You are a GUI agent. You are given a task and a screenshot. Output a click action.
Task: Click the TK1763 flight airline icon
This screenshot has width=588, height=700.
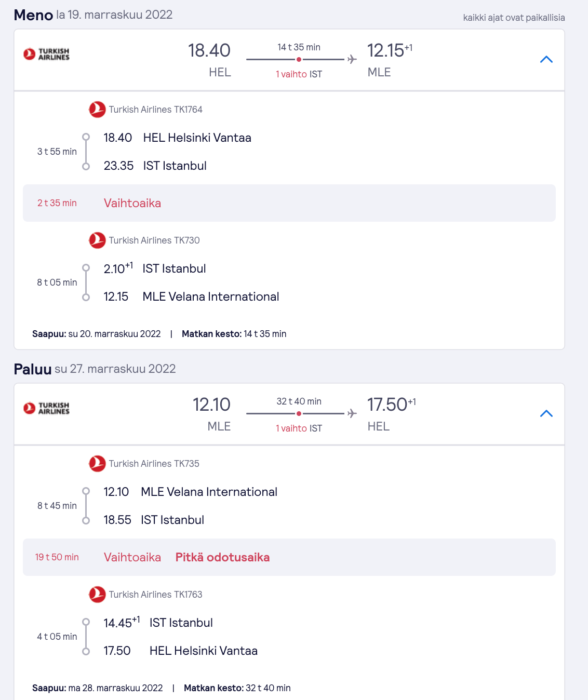point(97,595)
